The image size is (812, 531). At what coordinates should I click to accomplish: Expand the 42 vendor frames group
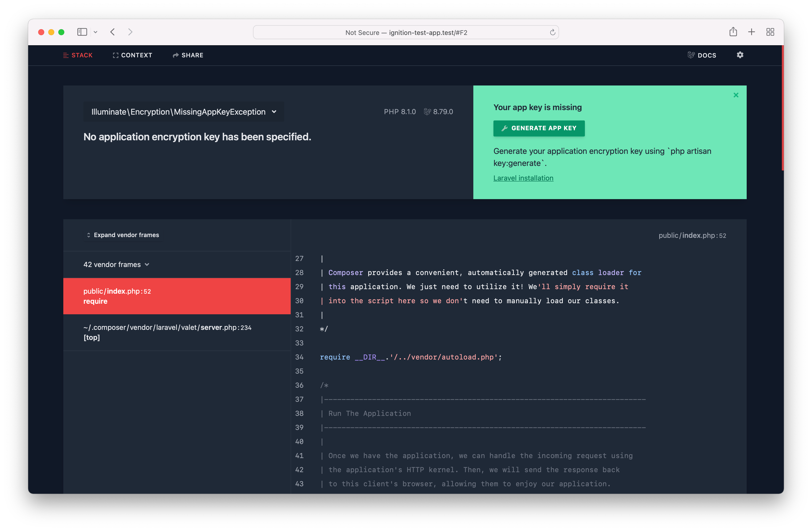coord(116,265)
